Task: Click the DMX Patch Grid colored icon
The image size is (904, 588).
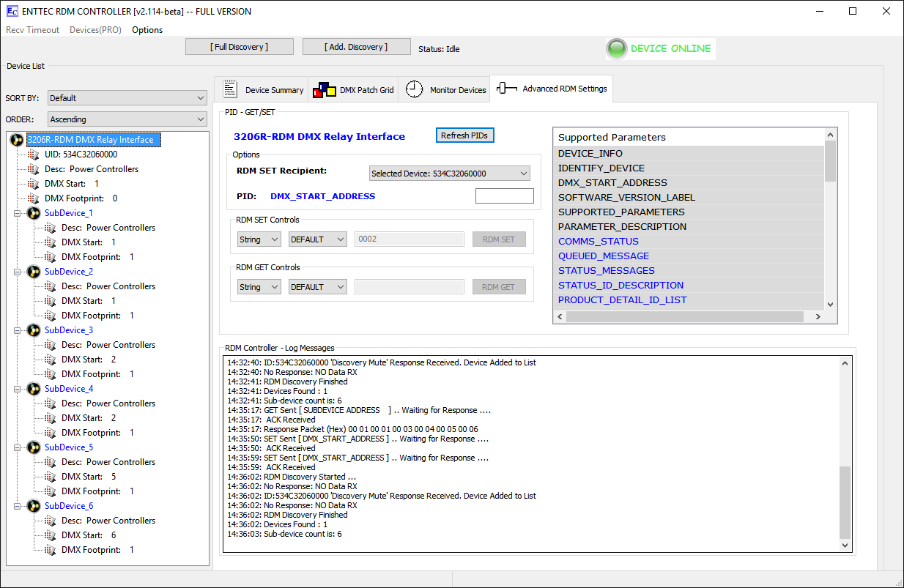Action: (x=324, y=90)
